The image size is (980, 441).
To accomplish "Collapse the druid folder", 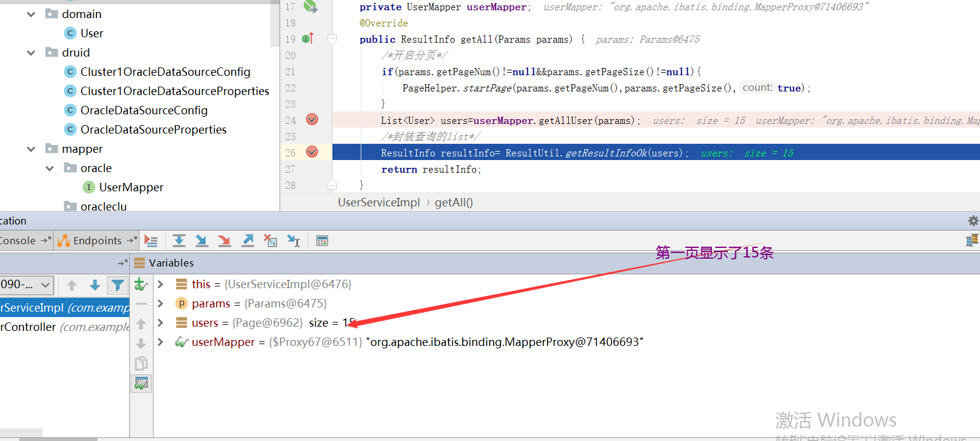I will point(31,52).
